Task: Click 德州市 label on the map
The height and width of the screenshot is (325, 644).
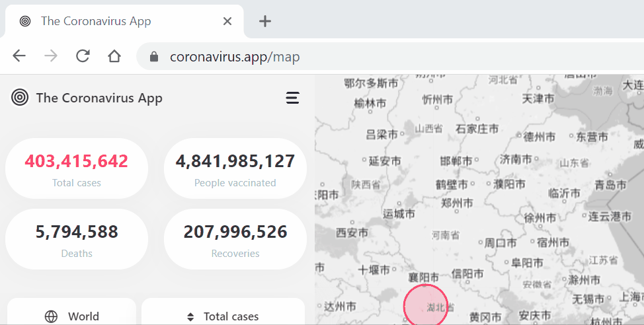Action: [x=540, y=137]
